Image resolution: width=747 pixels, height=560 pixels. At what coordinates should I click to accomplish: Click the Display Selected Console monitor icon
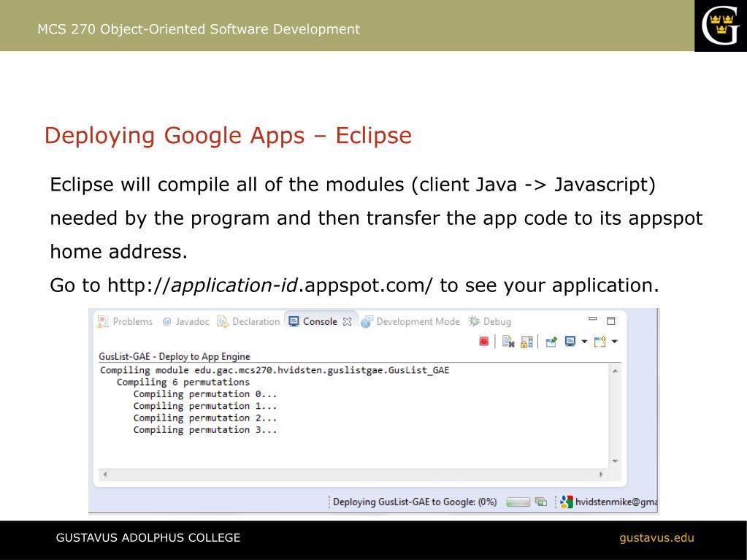[570, 341]
